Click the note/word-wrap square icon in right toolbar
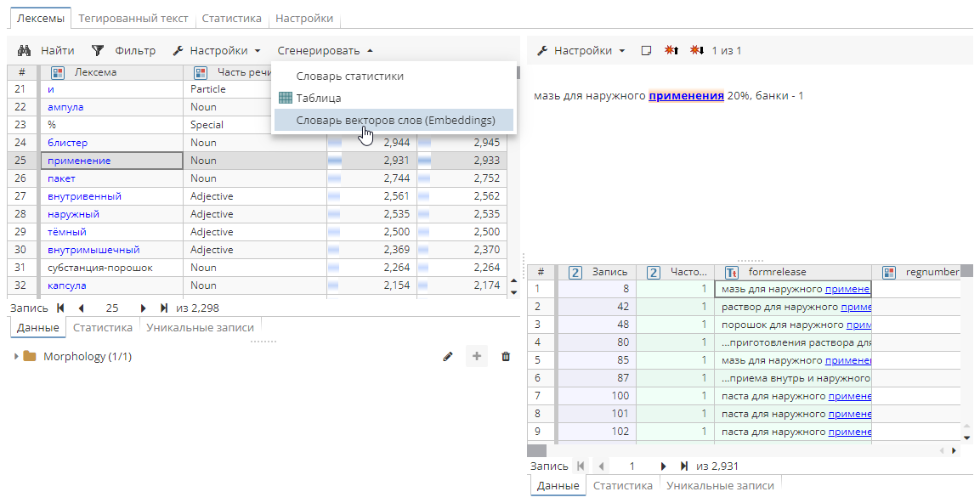Image resolution: width=980 pixels, height=503 pixels. pyautogui.click(x=647, y=51)
